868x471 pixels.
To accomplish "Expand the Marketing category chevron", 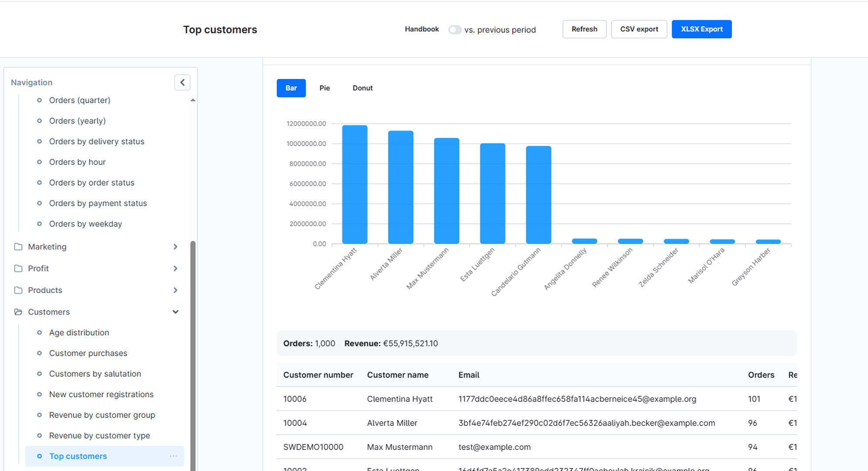I will 175,247.
